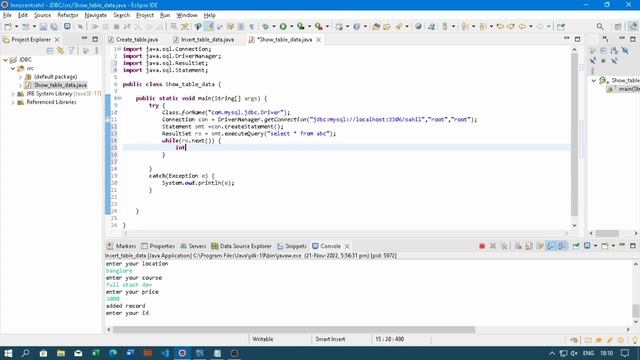The height and width of the screenshot is (360, 640).
Task: Click the ENG language indicator in tray
Action: [x=588, y=353]
